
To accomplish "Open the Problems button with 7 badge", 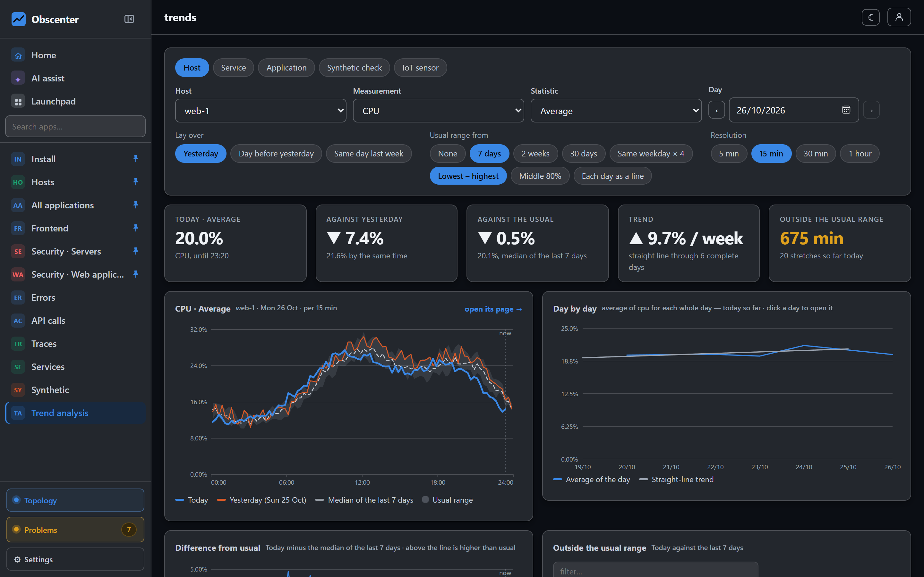I will pyautogui.click(x=75, y=529).
